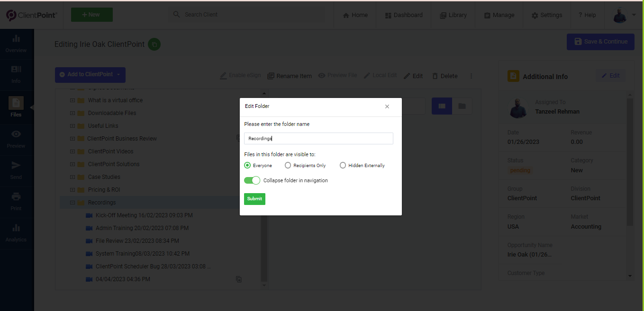Collapse the Recordings folder
Viewport: 644px width, 311px height.
coord(72,203)
